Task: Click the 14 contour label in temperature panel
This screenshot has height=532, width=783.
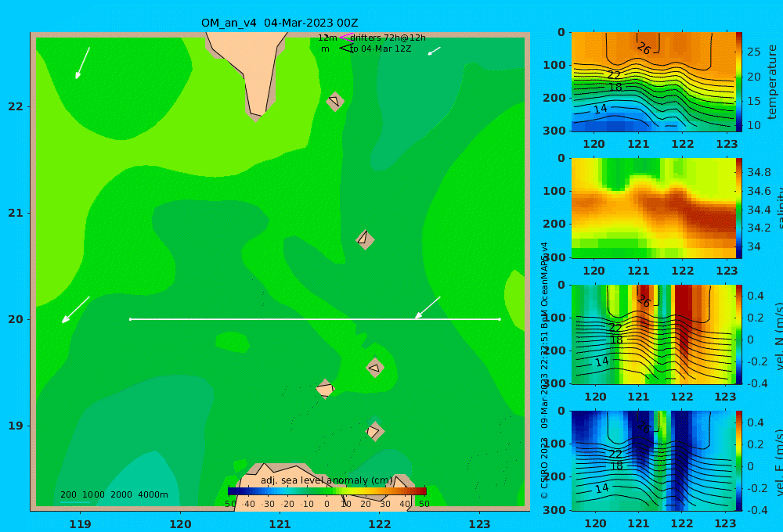Action: tap(601, 109)
